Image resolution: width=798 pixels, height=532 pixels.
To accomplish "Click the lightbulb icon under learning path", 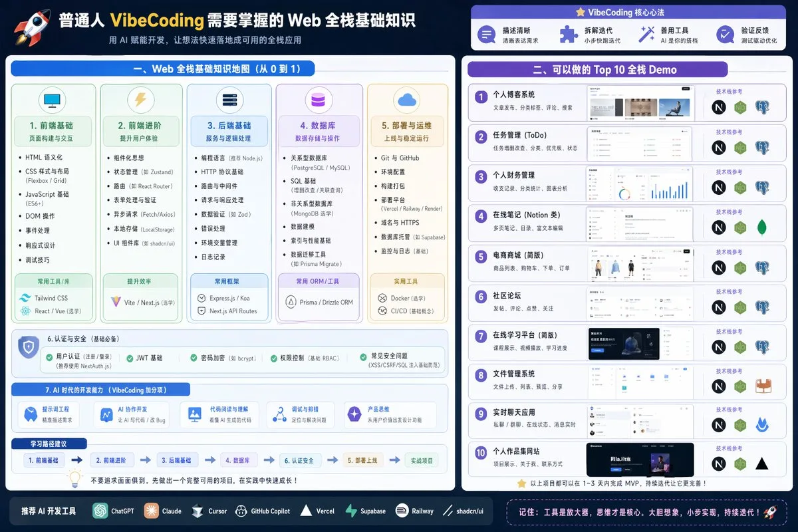I will click(75, 479).
